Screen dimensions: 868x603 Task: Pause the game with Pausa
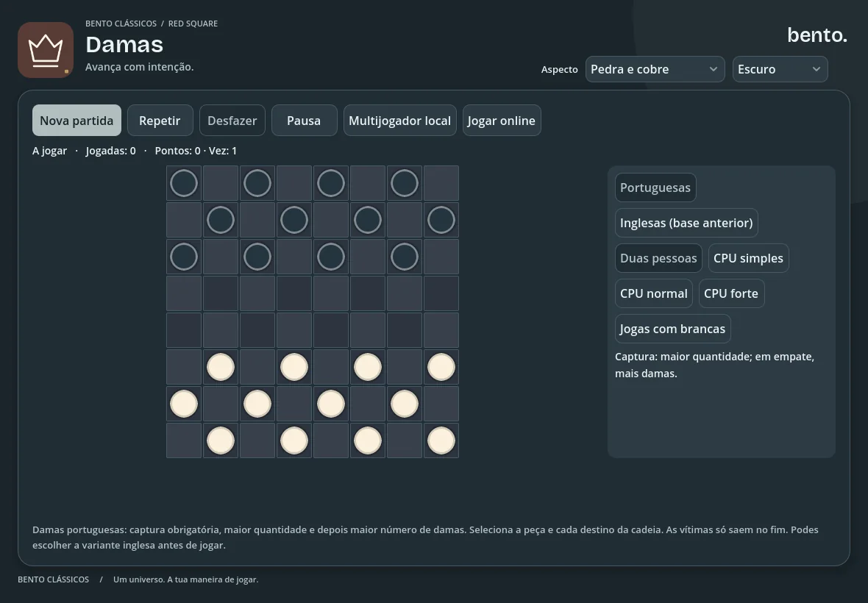tap(304, 120)
